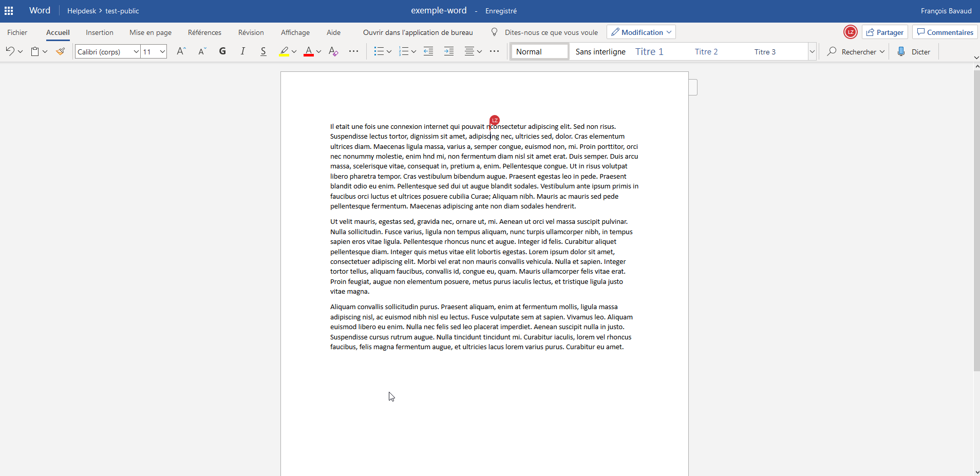Click the Format Painter brush icon
The image size is (980, 476).
[61, 51]
